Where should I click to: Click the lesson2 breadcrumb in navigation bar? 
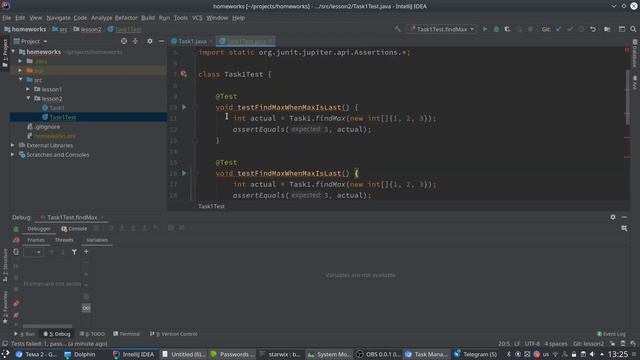(x=87, y=29)
